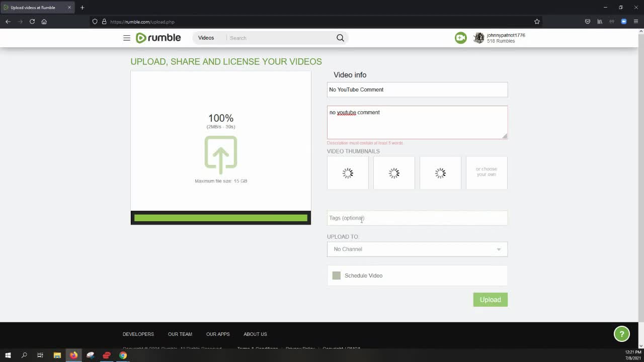Open the green help question mark button

622,334
